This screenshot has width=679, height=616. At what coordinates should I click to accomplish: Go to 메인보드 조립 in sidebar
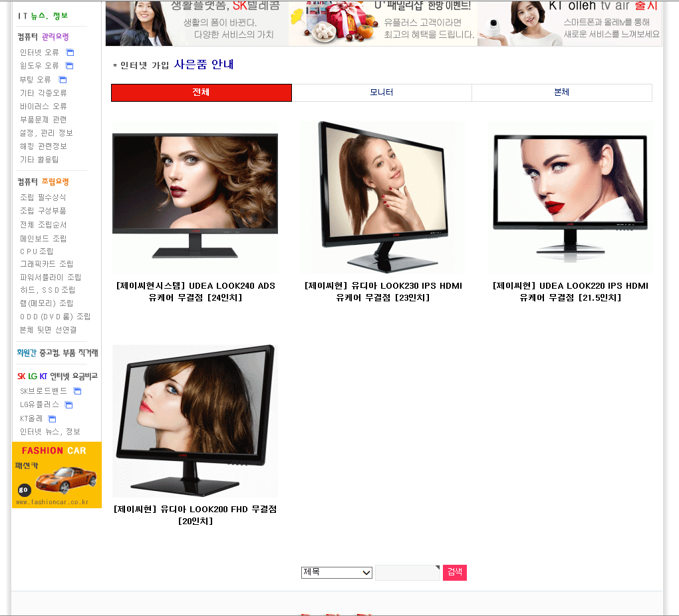(43, 238)
